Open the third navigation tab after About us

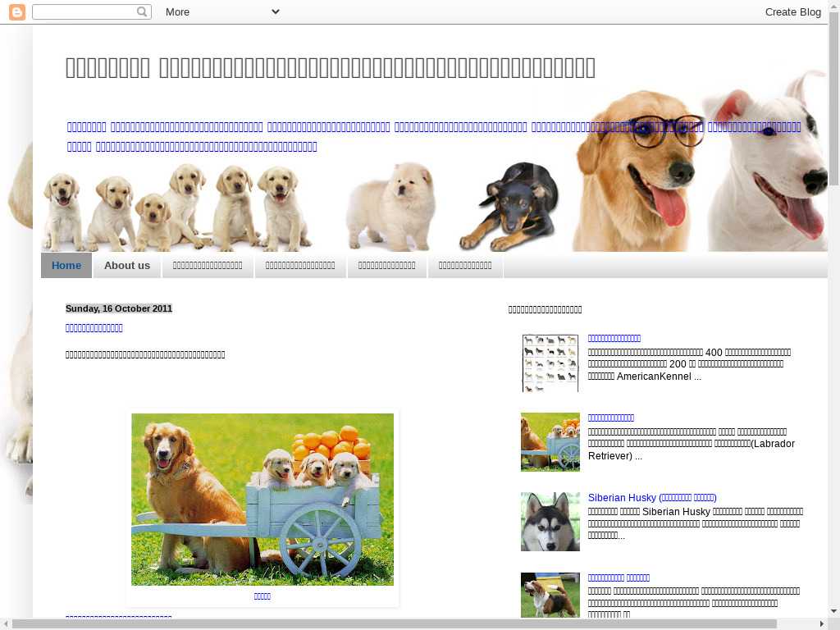pyautogui.click(x=208, y=265)
